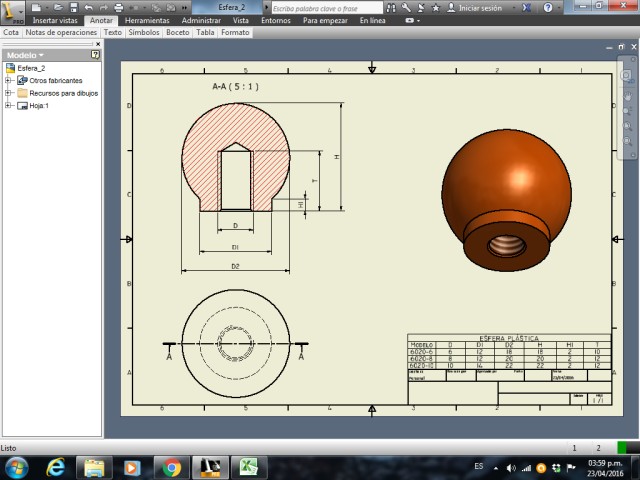Image resolution: width=640 pixels, height=480 pixels.
Task: Open the Insertar vistas ribbon tab
Action: tap(54, 20)
